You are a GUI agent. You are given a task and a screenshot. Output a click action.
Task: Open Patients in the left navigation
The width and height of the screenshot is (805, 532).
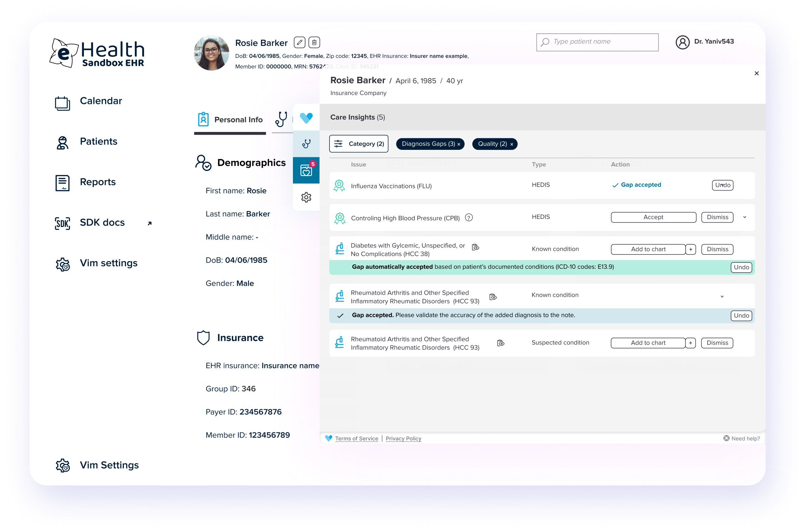(x=98, y=141)
